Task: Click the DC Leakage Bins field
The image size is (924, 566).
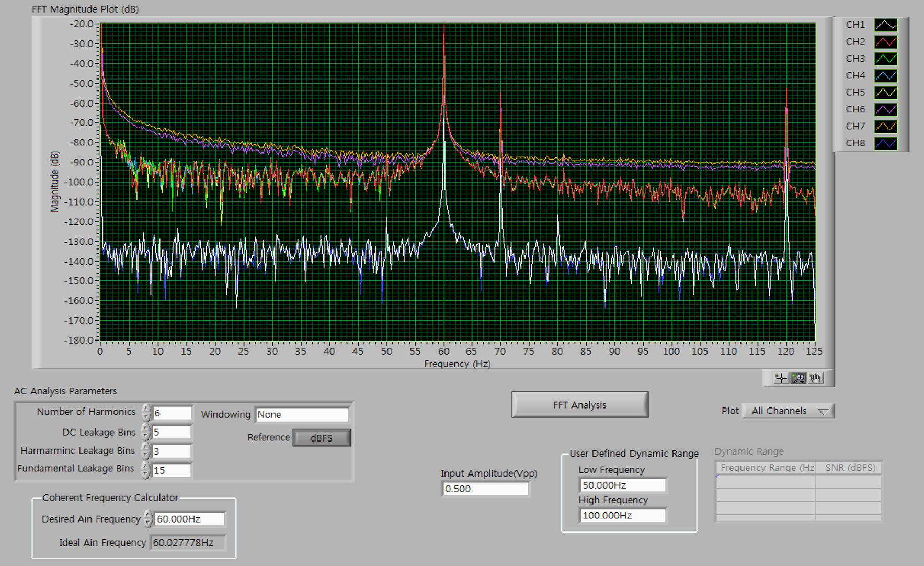Action: (x=172, y=432)
